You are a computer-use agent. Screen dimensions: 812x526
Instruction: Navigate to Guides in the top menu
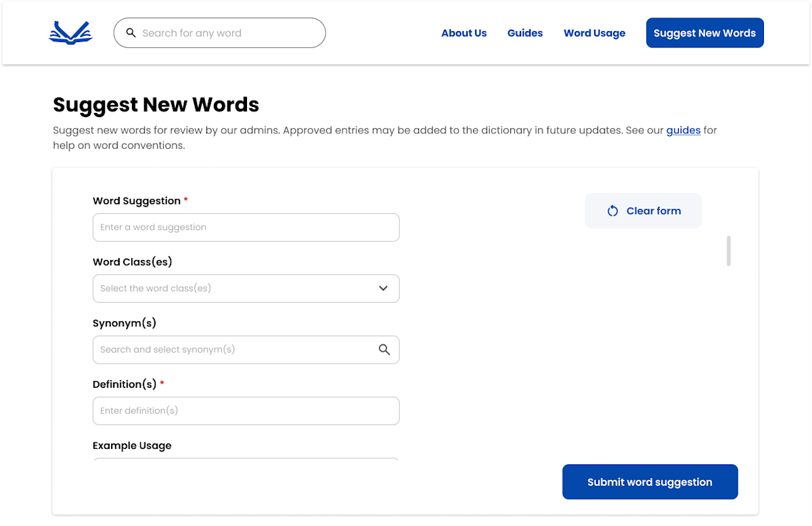tap(524, 32)
